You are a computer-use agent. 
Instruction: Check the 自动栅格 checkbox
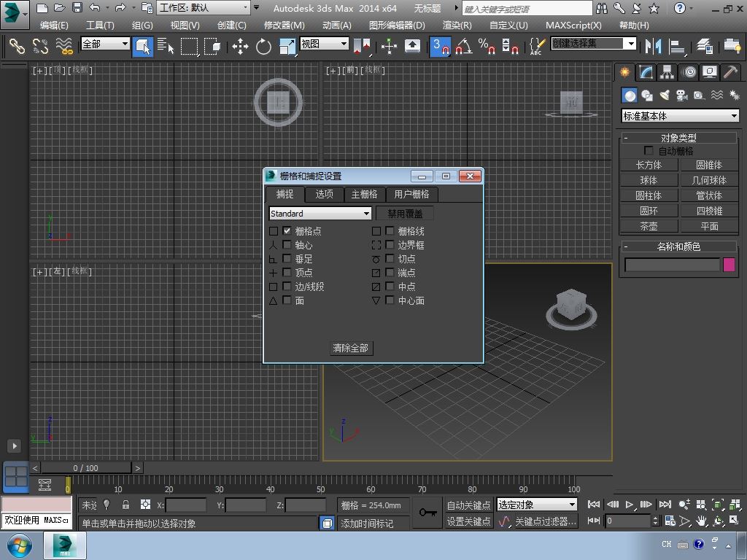point(649,150)
